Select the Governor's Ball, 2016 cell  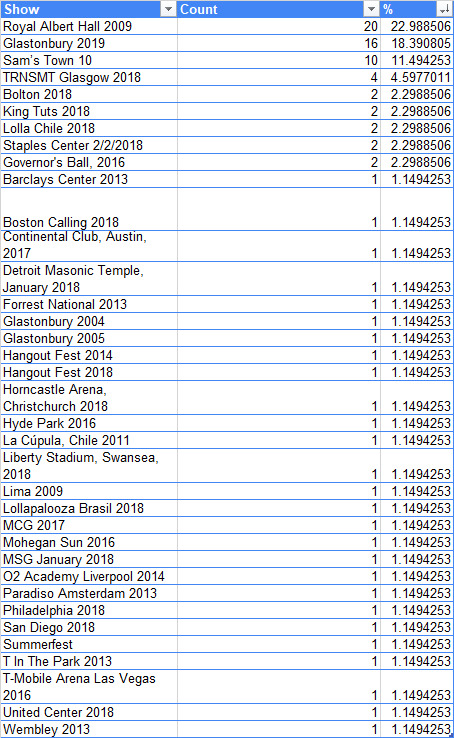(89, 162)
